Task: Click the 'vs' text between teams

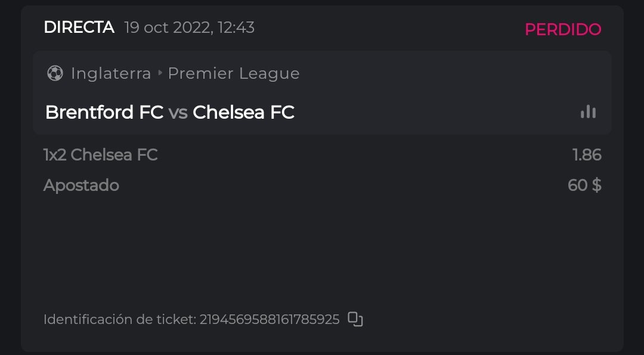Action: coord(178,112)
